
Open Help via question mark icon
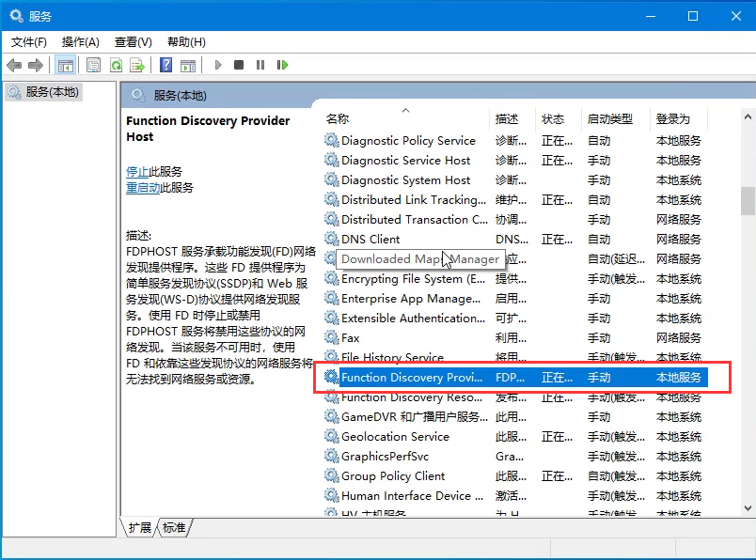[x=165, y=65]
